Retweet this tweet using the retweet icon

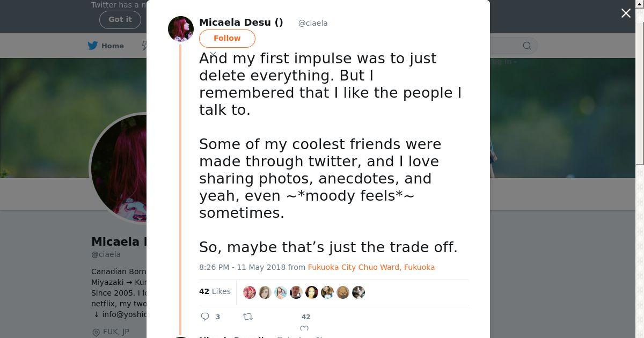(248, 317)
